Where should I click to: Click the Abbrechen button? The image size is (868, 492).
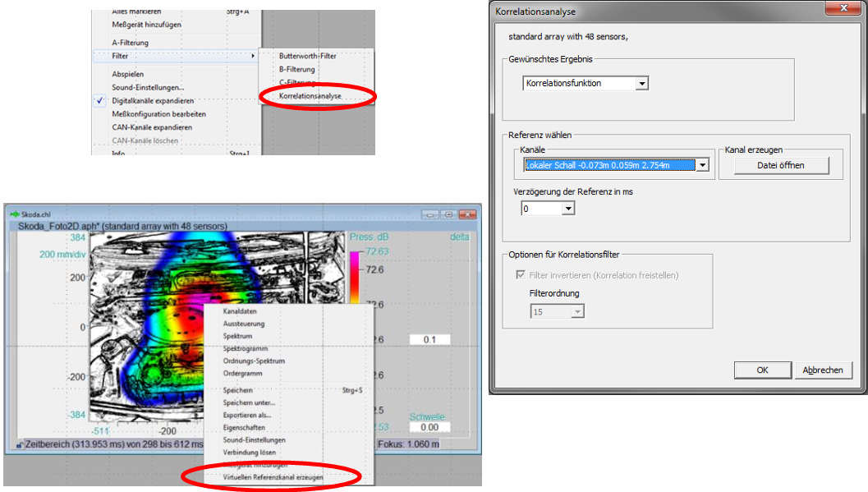click(x=823, y=370)
